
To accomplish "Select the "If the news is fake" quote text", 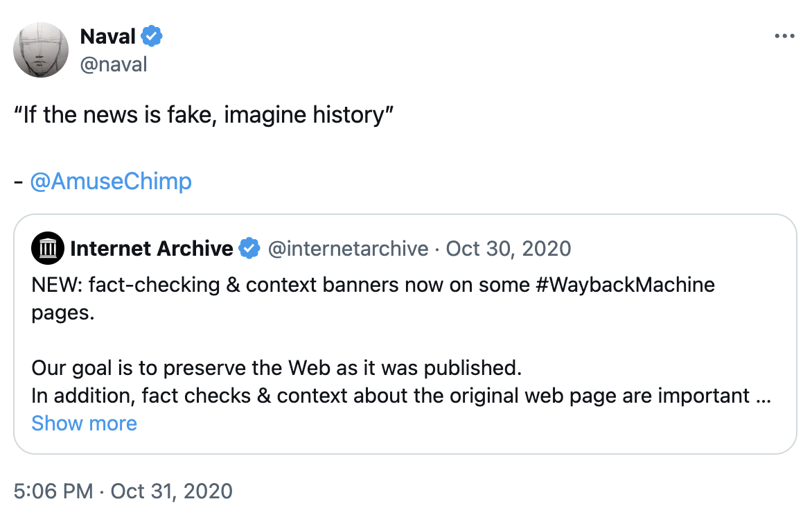I will (x=204, y=114).
